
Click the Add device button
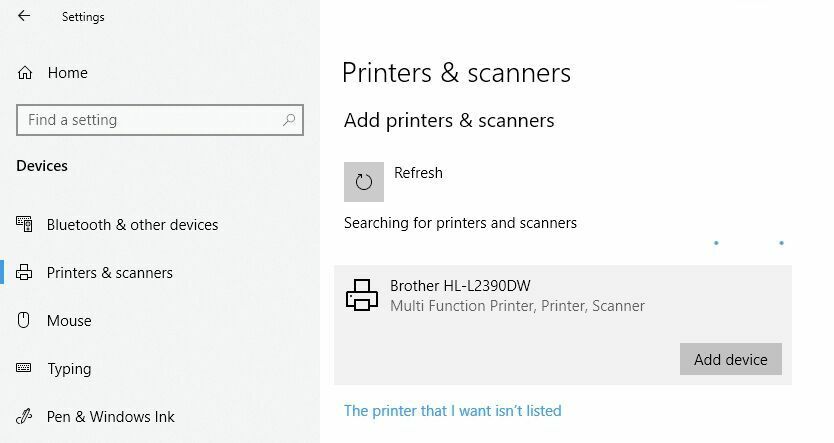point(731,359)
